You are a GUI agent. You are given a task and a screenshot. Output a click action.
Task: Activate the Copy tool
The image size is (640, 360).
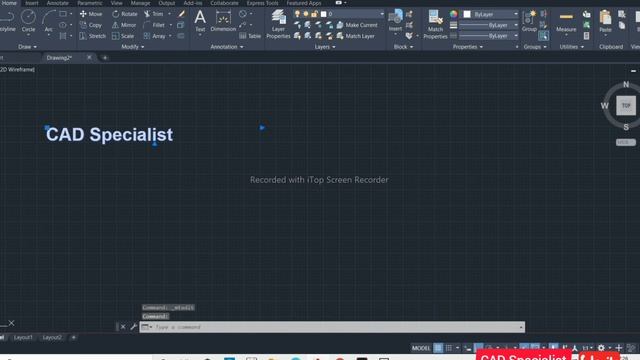coord(91,25)
